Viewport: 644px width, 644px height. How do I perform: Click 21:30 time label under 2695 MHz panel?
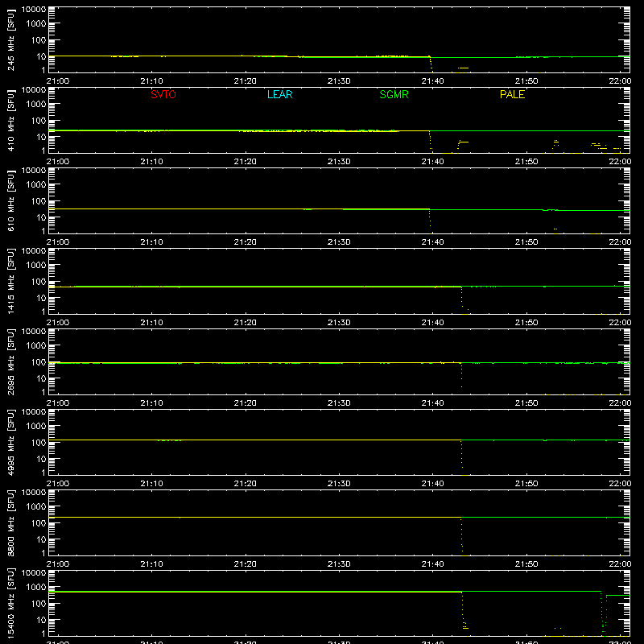coord(339,403)
